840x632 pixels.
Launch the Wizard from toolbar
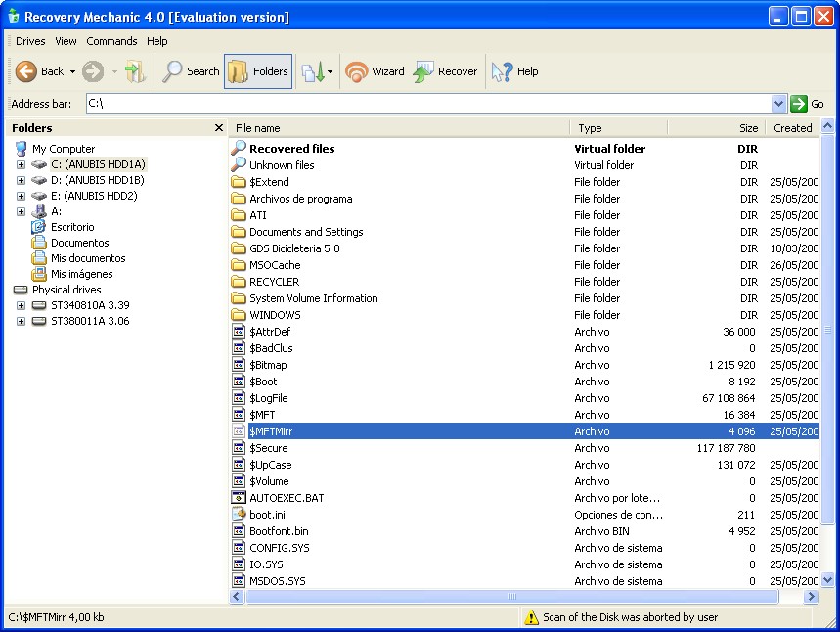click(x=375, y=71)
